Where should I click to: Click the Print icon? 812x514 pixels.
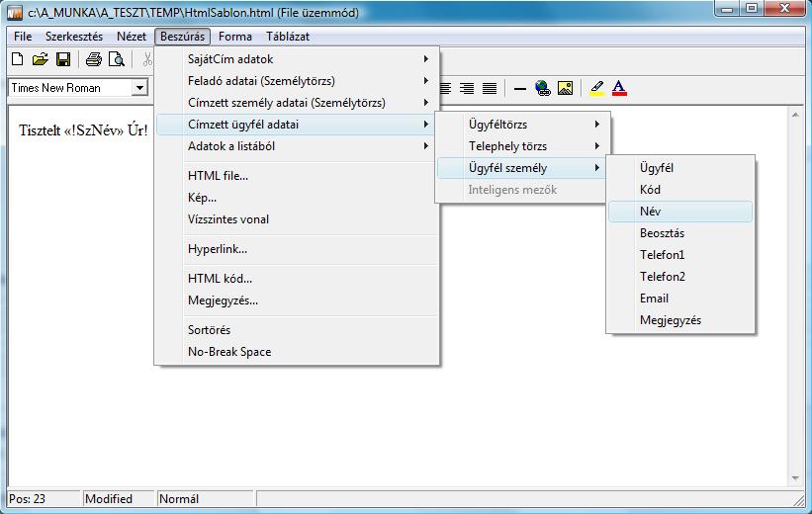[94, 59]
